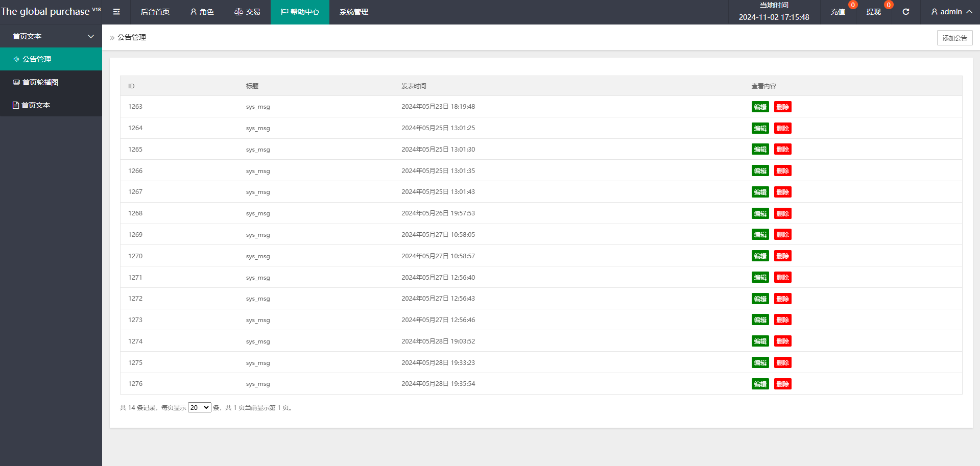Open the records-per-page dropdown
This screenshot has width=980, height=466.
[199, 407]
